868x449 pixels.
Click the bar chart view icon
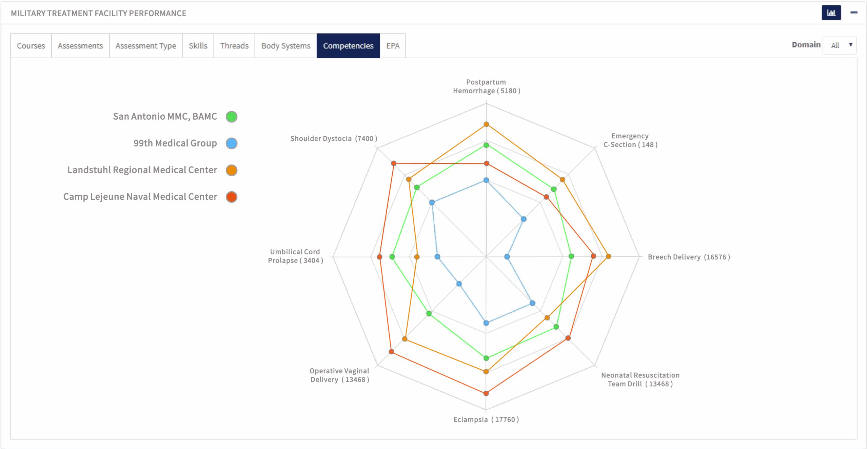[831, 13]
